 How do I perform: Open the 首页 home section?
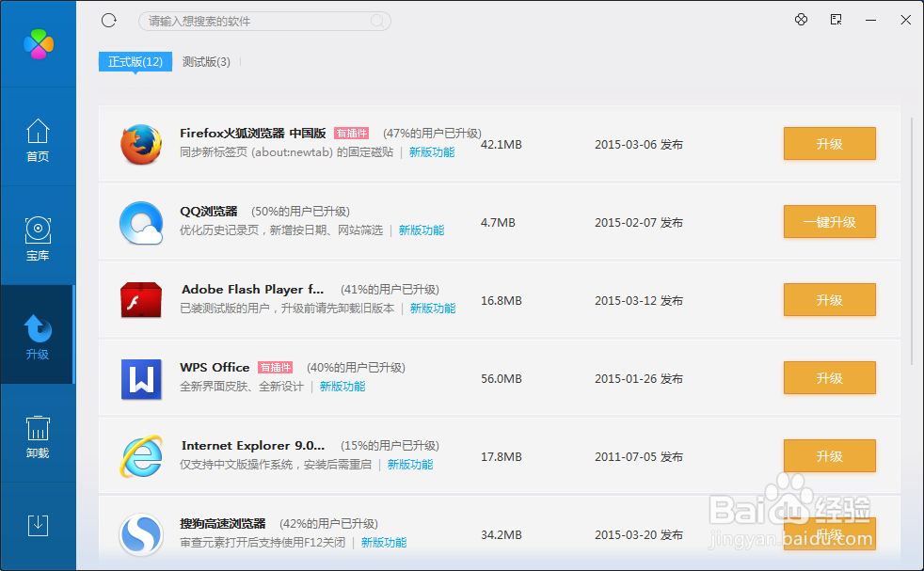point(38,140)
